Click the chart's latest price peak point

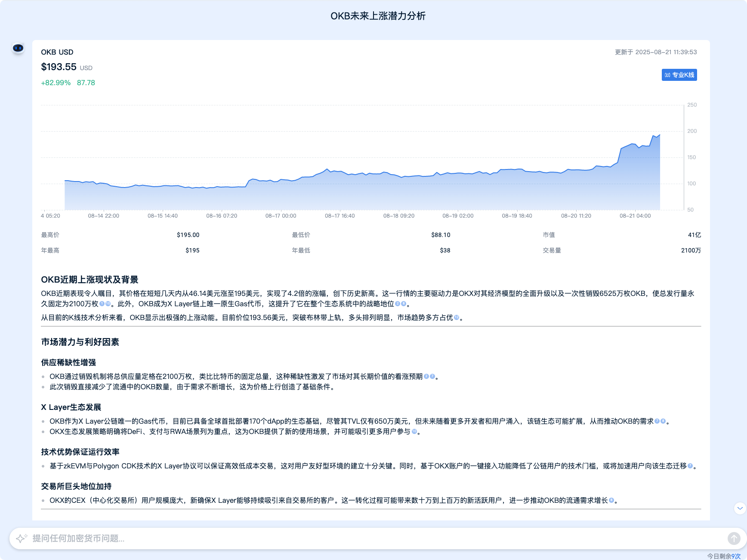coord(659,135)
